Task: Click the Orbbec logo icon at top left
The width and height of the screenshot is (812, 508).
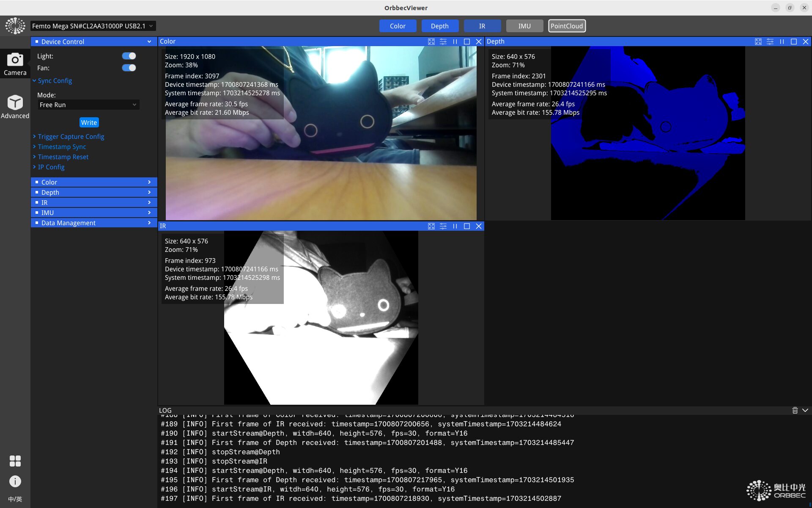Action: [15, 26]
